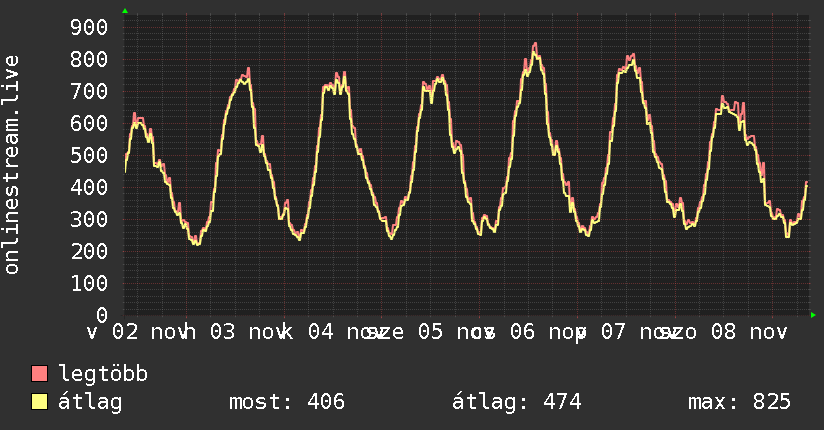This screenshot has width=824, height=430.
Task: Click the red legtöbb legend swatch
Action: [x=40, y=374]
